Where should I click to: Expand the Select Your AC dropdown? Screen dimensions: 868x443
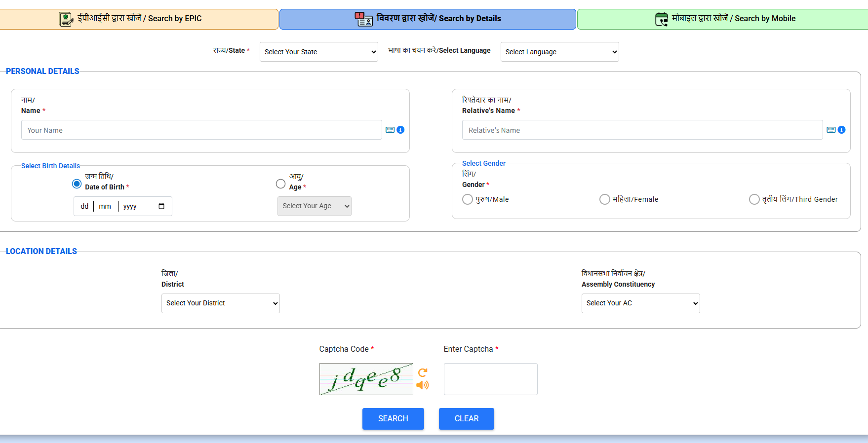point(640,303)
